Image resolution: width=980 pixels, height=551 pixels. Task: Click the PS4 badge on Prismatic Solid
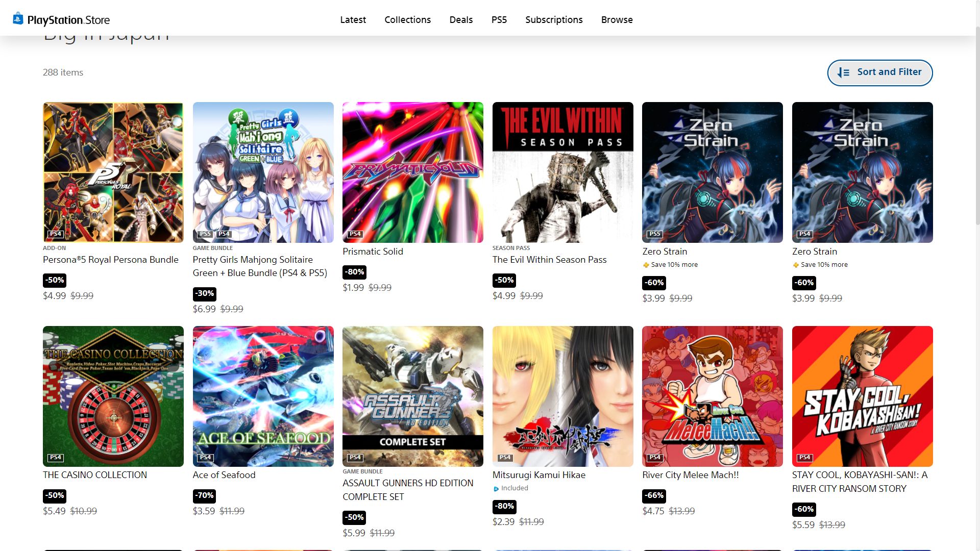pyautogui.click(x=355, y=234)
